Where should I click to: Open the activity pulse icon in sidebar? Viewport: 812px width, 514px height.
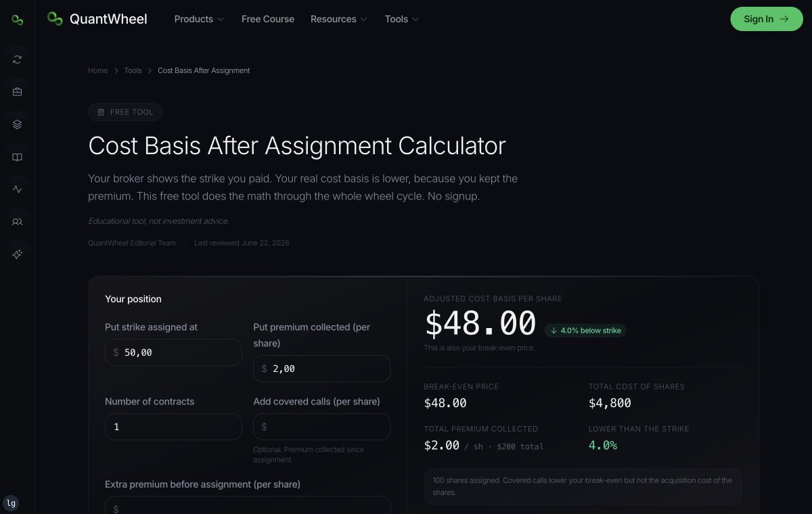pos(17,189)
